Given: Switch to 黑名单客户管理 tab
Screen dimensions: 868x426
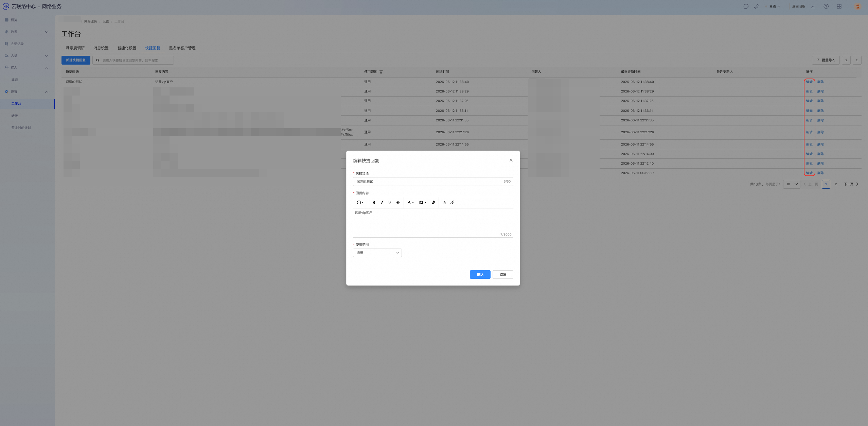Looking at the screenshot, I should (x=182, y=48).
